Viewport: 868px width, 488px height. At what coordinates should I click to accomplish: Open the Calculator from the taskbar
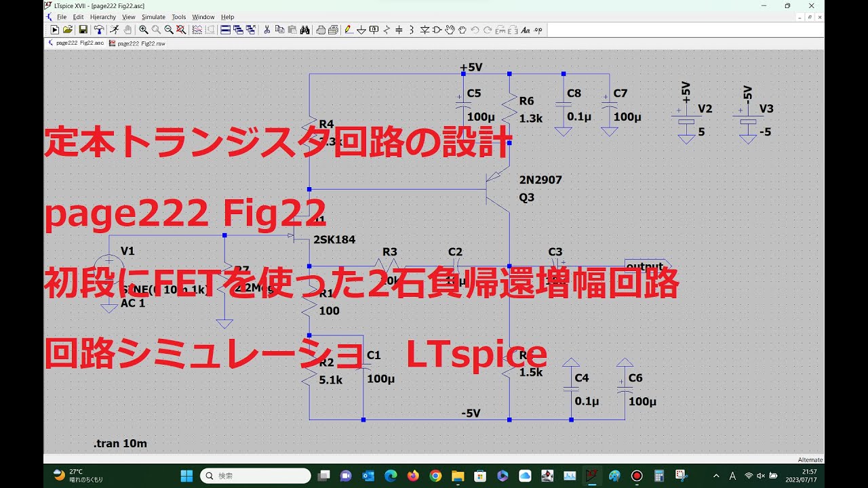pyautogui.click(x=659, y=476)
